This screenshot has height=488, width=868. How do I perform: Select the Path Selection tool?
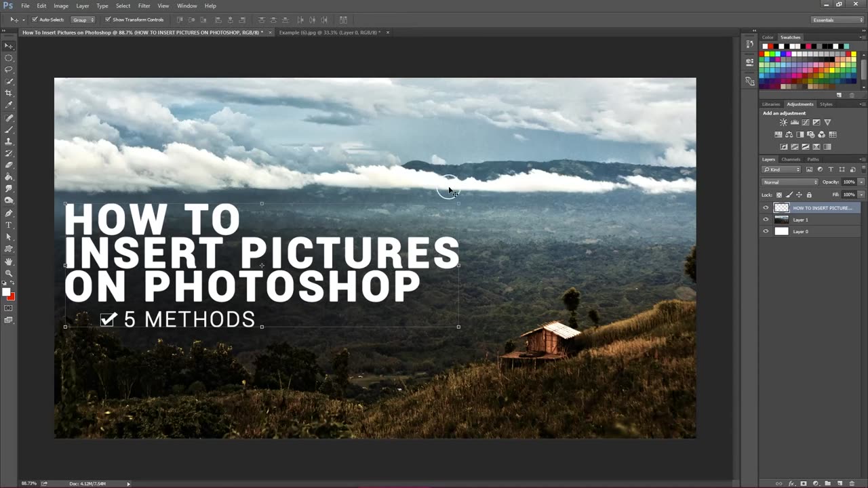(x=9, y=237)
